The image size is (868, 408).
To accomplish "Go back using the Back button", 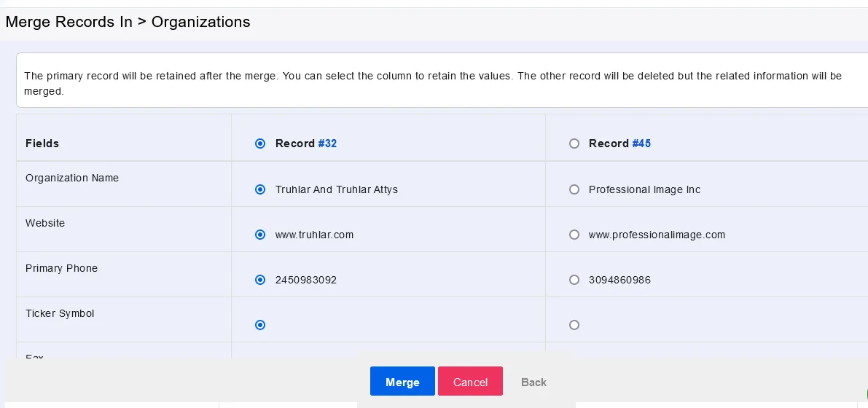I will coord(533,382).
